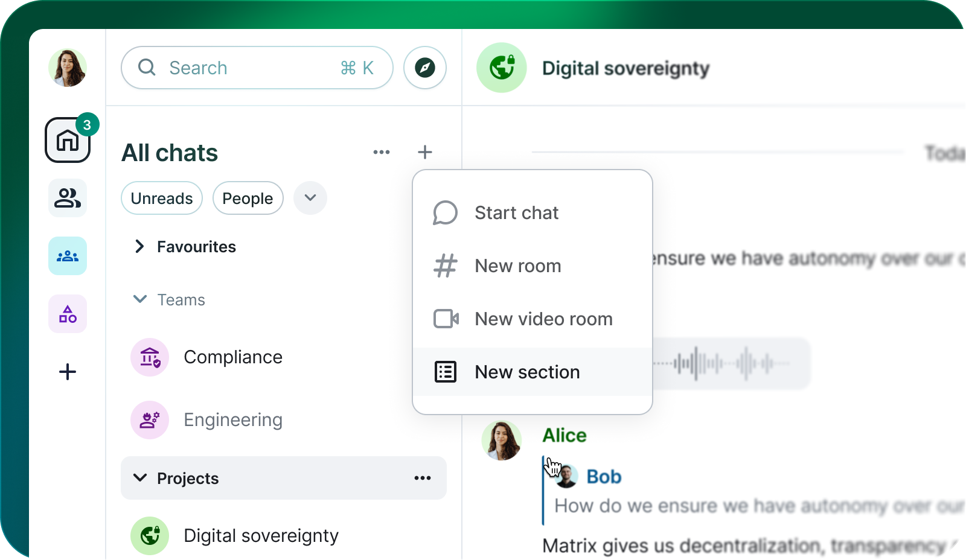Expand the filter list chevron
966x560 pixels.
(310, 198)
